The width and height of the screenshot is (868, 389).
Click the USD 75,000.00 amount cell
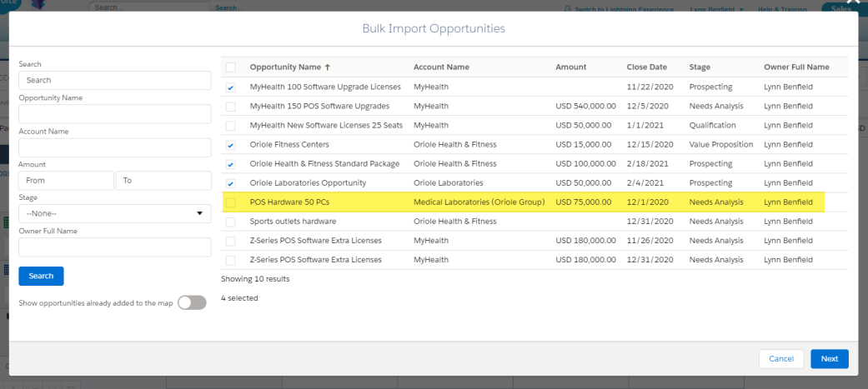click(584, 202)
